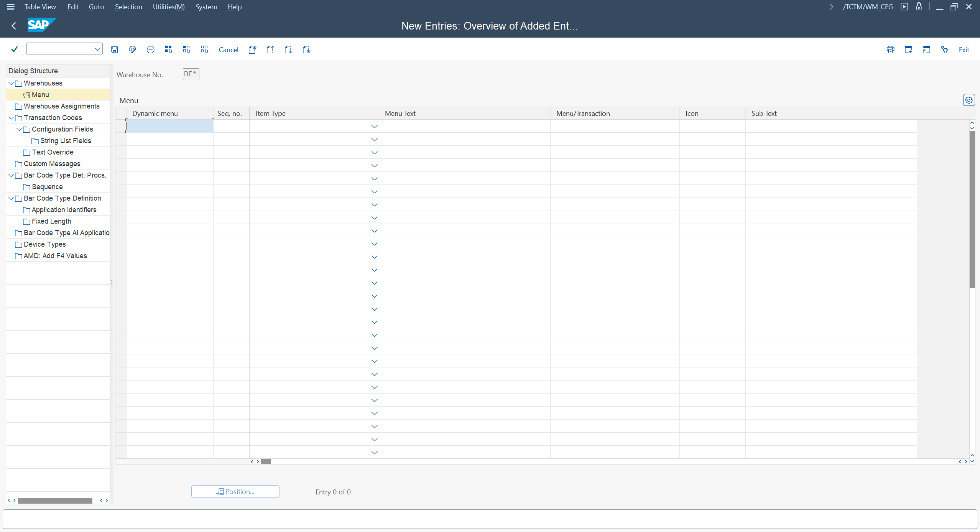
Task: Click the Cancel button
Action: pos(229,49)
